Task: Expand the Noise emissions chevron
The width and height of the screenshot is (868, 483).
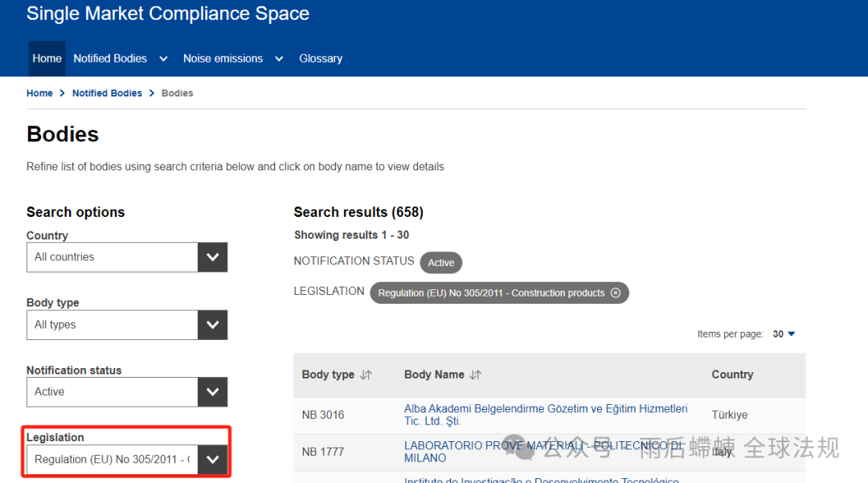Action: pos(279,59)
